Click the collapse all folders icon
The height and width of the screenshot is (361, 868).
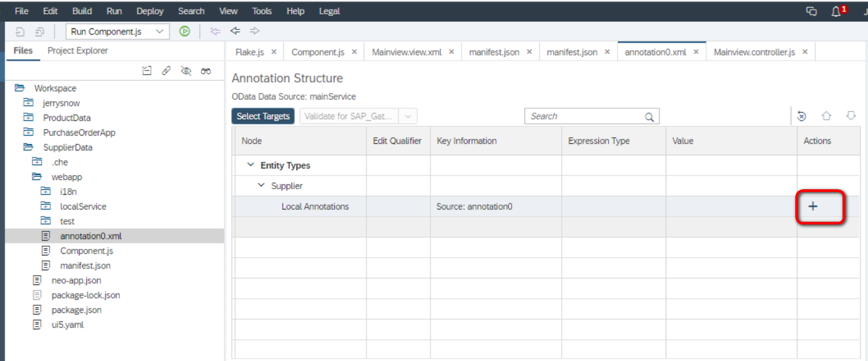click(x=147, y=71)
